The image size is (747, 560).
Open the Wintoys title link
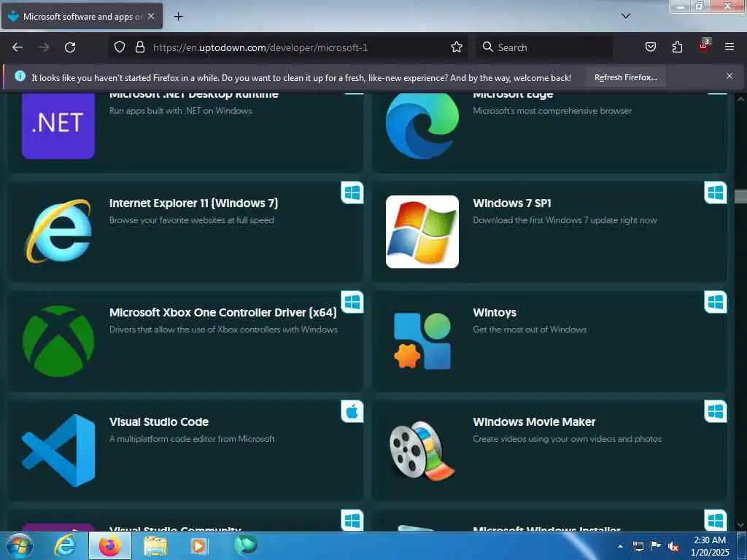(x=495, y=312)
